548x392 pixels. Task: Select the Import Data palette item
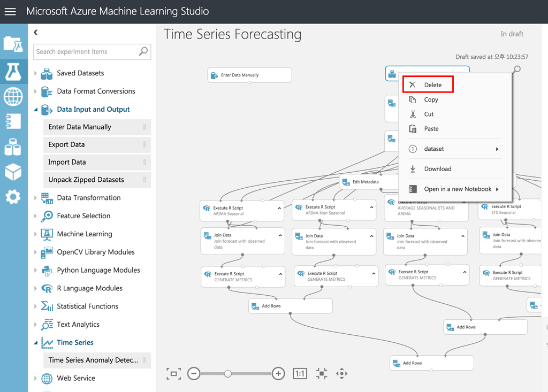pyautogui.click(x=97, y=162)
